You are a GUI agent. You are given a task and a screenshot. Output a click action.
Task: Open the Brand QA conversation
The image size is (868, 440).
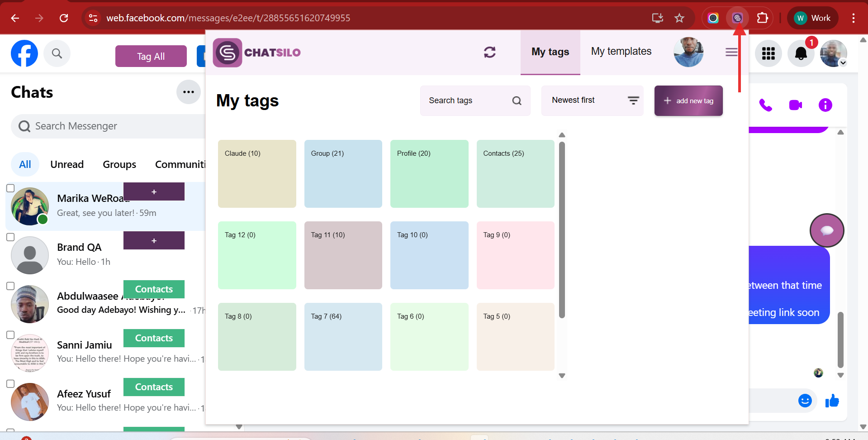105,255
